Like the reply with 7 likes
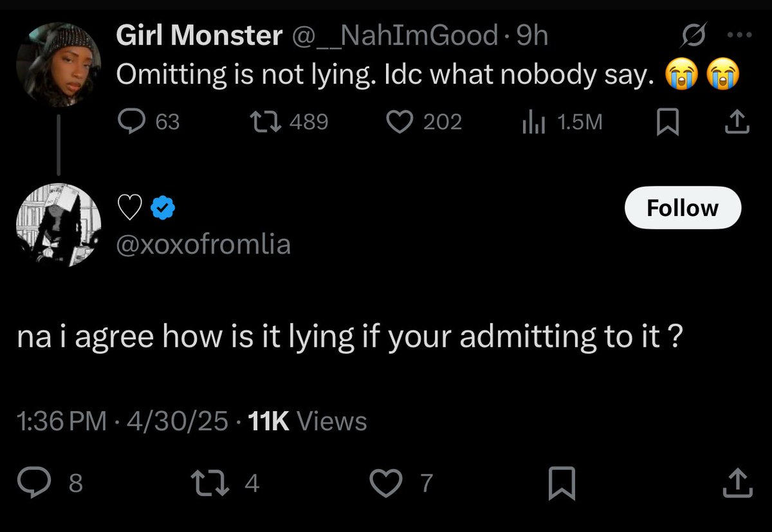 coord(387,483)
